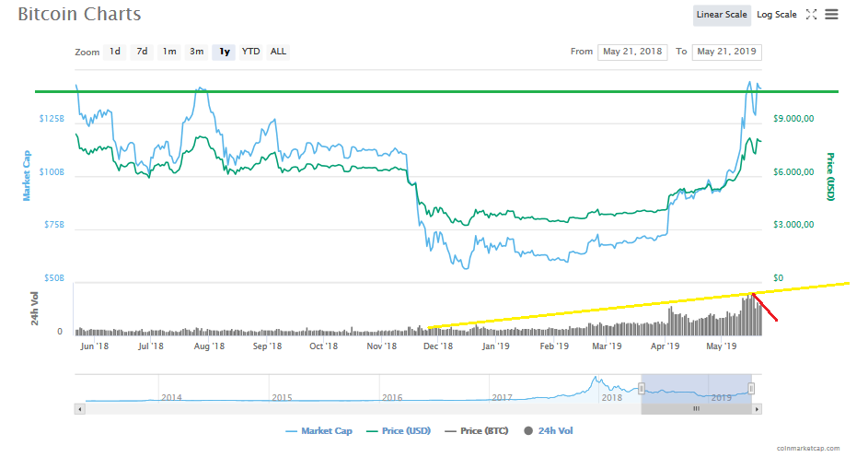
Task: Click the Aug '18 axis label
Action: 209,346
